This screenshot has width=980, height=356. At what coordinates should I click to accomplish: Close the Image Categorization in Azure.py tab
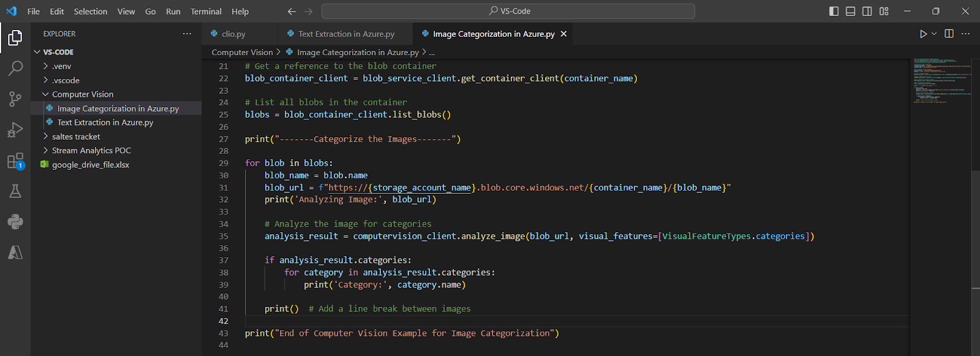(x=563, y=34)
